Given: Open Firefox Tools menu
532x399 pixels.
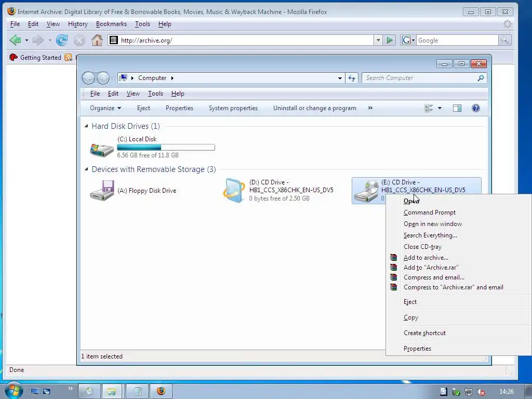Looking at the screenshot, I should tap(142, 24).
